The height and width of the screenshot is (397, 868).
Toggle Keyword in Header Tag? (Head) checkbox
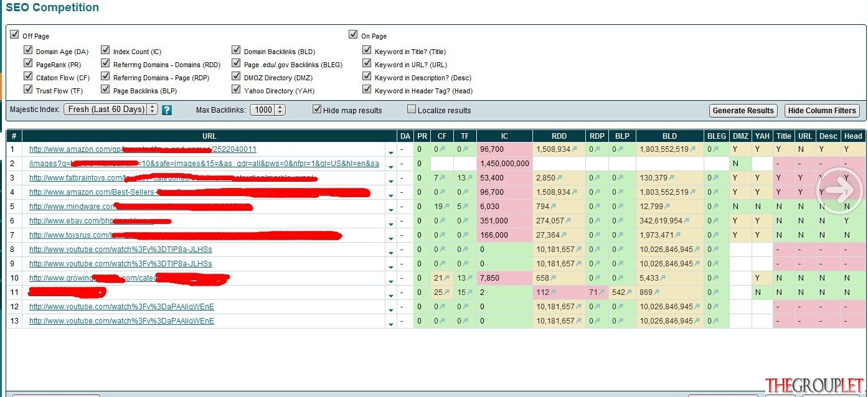coord(367,90)
